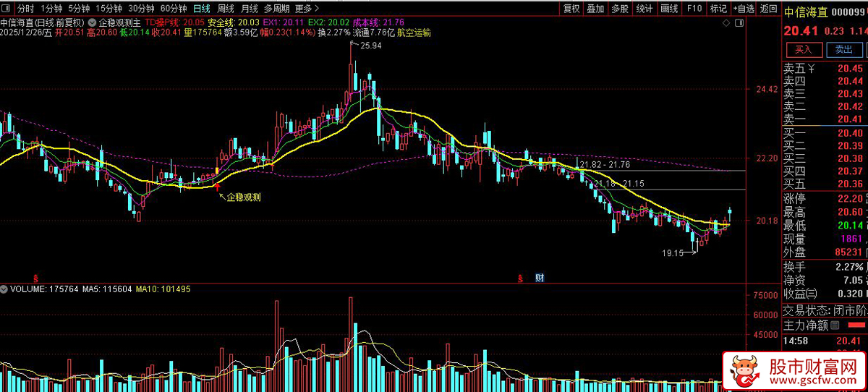Click the 19.15 low price label
The height and width of the screenshot is (392, 868).
click(x=673, y=253)
